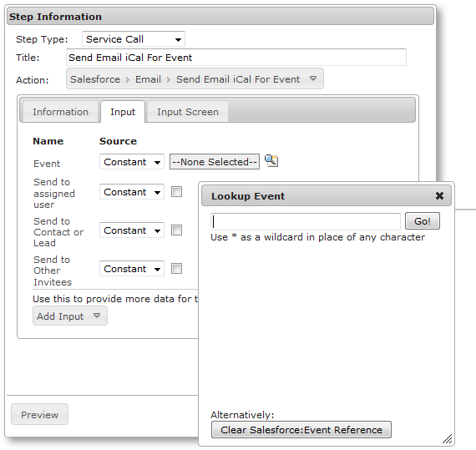Screen dimensions: 476x450
Task: Click the Go! search button
Action: pyautogui.click(x=423, y=221)
